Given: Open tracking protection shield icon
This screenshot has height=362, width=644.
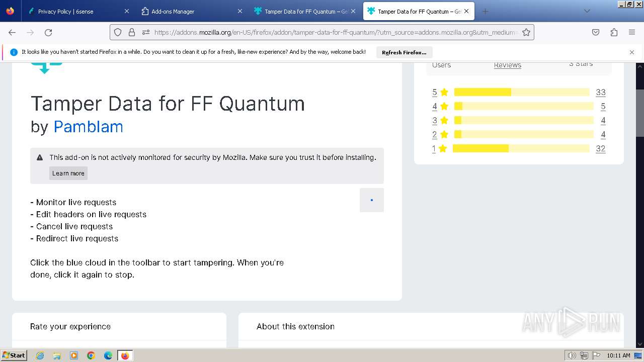Looking at the screenshot, I should click(118, 32).
